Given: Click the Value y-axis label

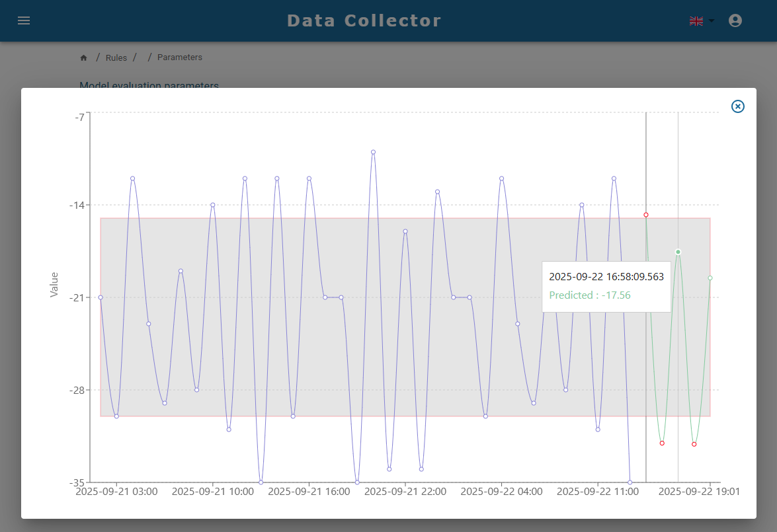Looking at the screenshot, I should [54, 284].
